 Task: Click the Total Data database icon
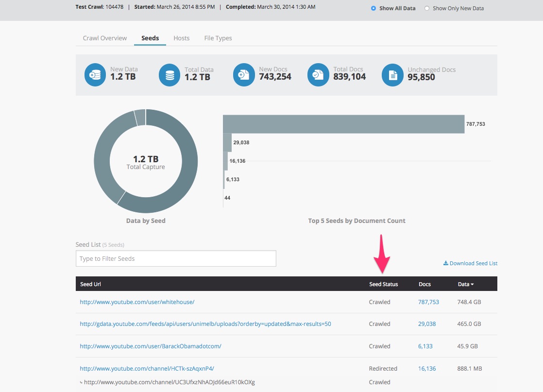pyautogui.click(x=170, y=75)
